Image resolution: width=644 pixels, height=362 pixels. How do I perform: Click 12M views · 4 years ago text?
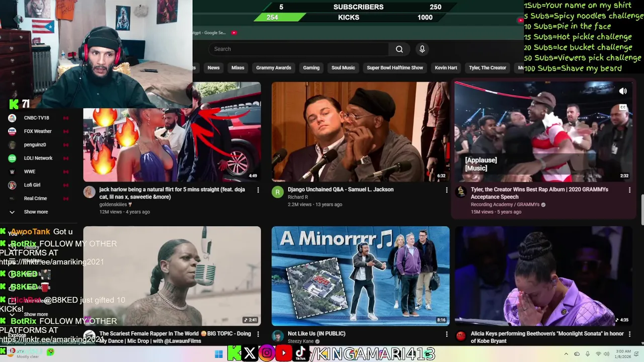[124, 212]
